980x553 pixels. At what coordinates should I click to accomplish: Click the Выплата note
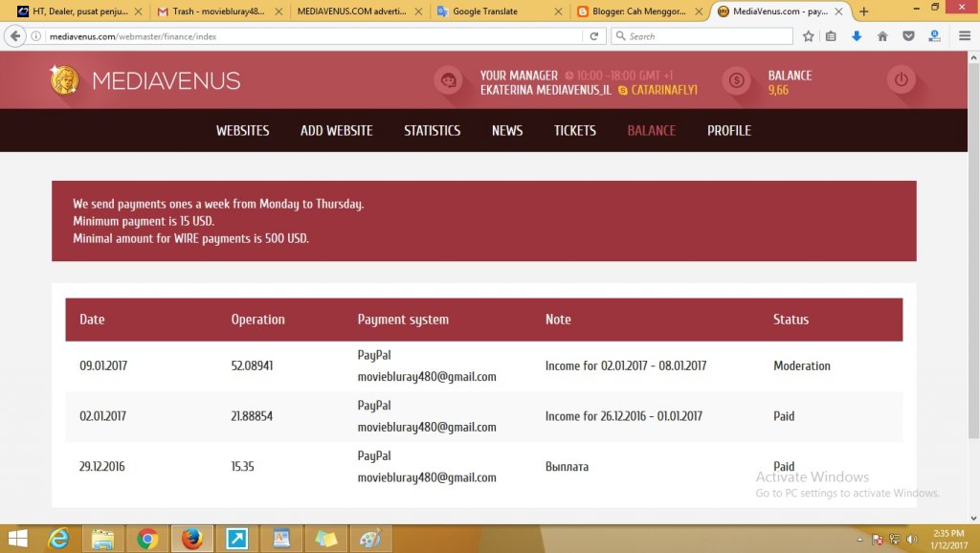pos(567,467)
